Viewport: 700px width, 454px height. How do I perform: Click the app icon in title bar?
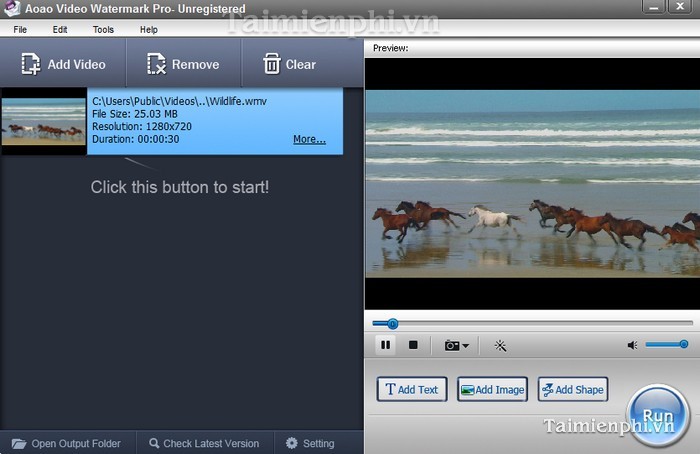coord(12,8)
